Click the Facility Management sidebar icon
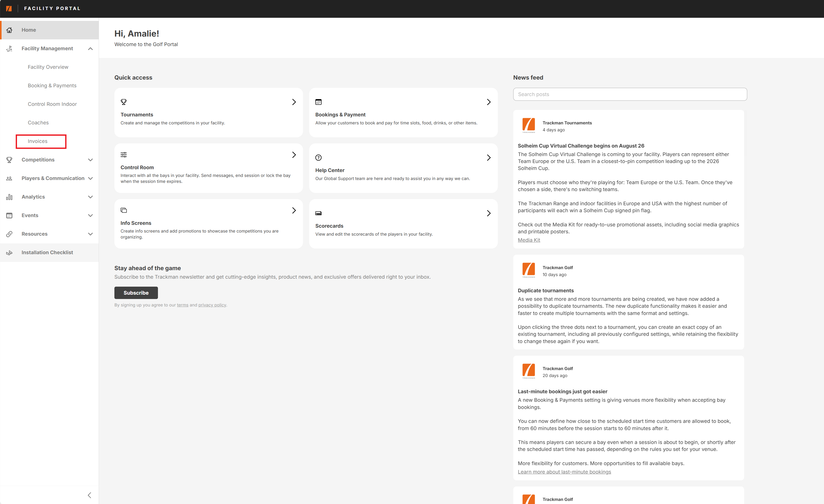This screenshot has width=824, height=504. pos(9,49)
